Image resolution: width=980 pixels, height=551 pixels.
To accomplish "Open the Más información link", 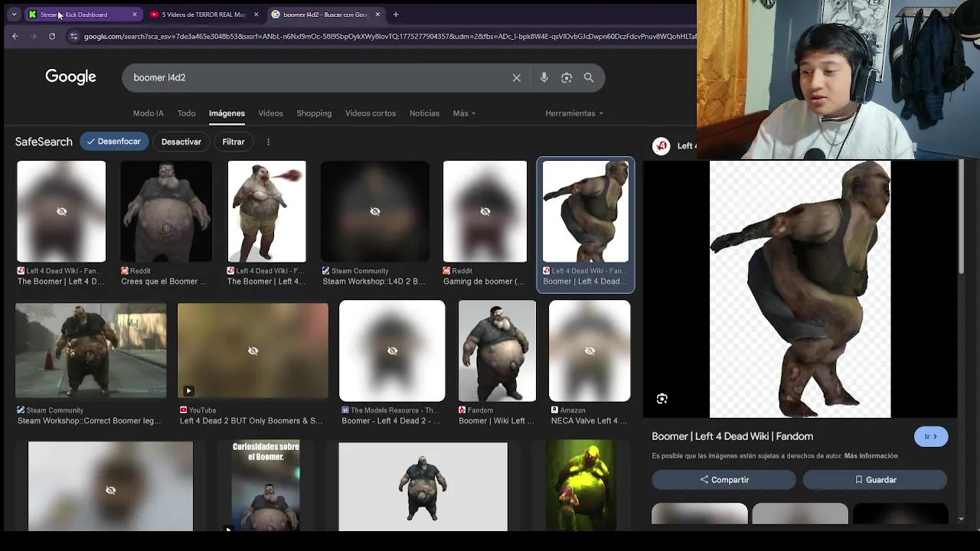I will point(871,456).
